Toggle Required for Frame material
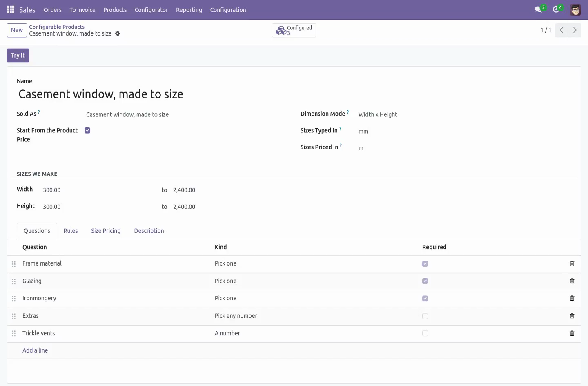The height and width of the screenshot is (386, 588). point(425,264)
